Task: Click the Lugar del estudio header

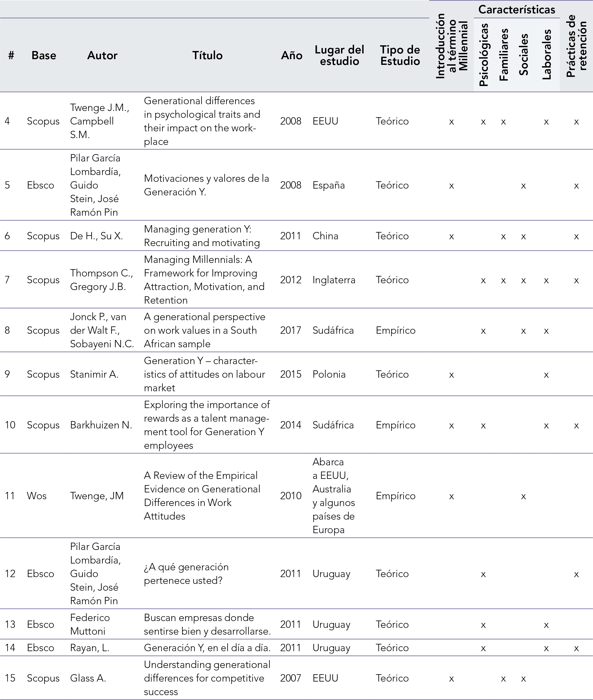Action: click(x=339, y=55)
